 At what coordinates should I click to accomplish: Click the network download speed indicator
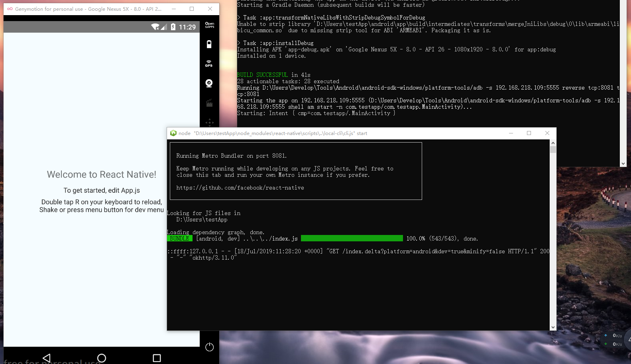point(613,344)
